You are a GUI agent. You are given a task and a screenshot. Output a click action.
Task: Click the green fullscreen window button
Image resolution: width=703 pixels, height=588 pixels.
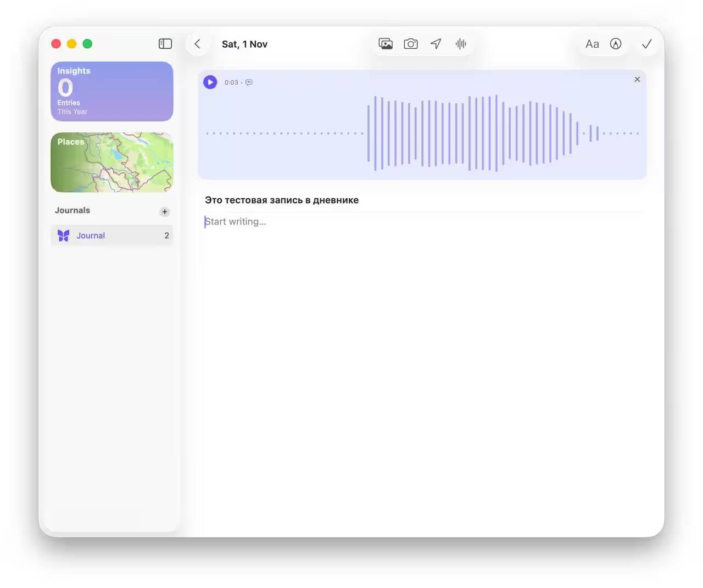(x=87, y=44)
